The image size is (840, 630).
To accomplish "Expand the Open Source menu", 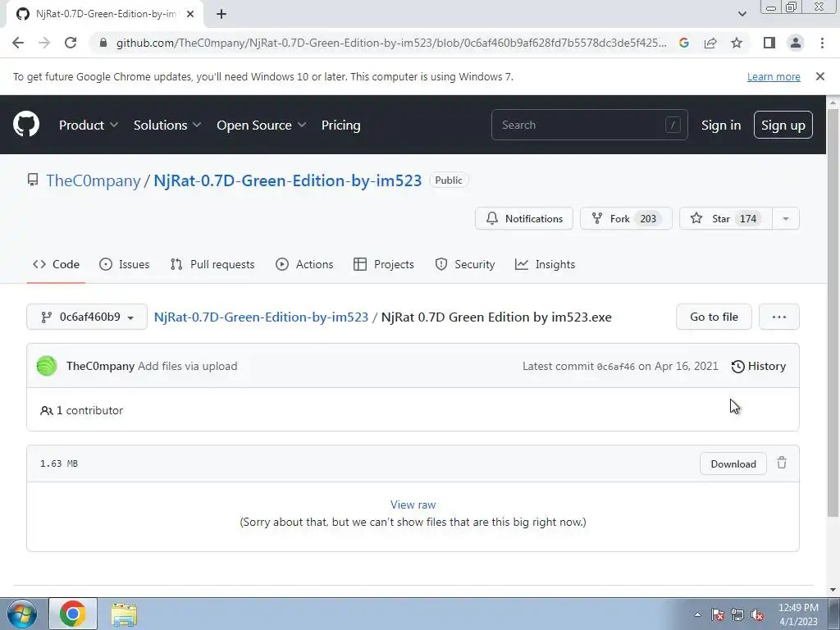I will pos(262,125).
